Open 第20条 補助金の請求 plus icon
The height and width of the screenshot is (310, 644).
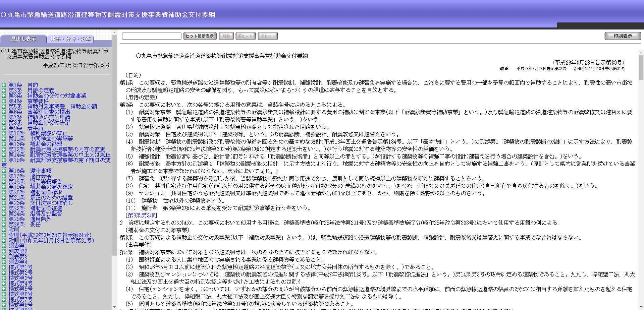4,192
